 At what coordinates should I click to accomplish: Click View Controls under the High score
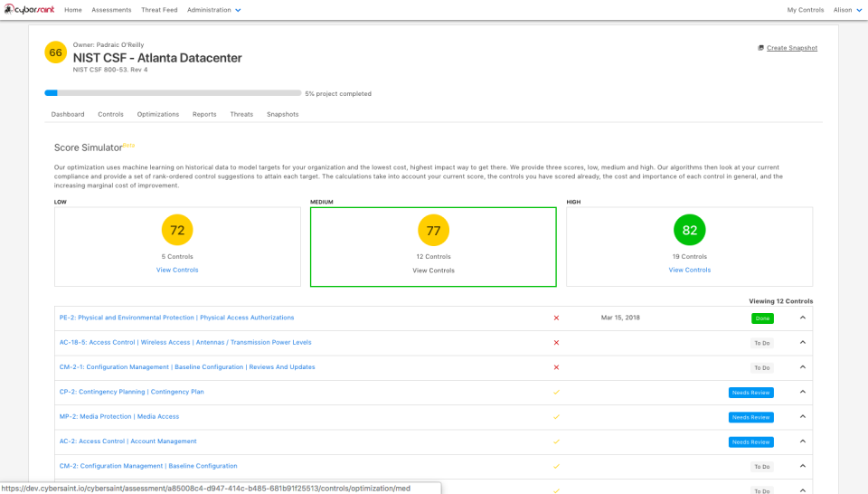click(x=689, y=270)
